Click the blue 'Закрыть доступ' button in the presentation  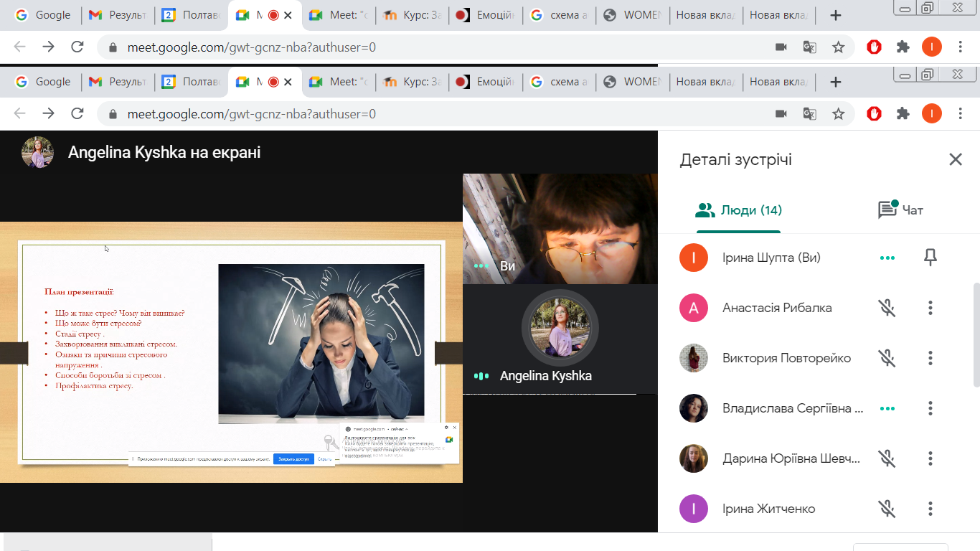click(x=293, y=459)
